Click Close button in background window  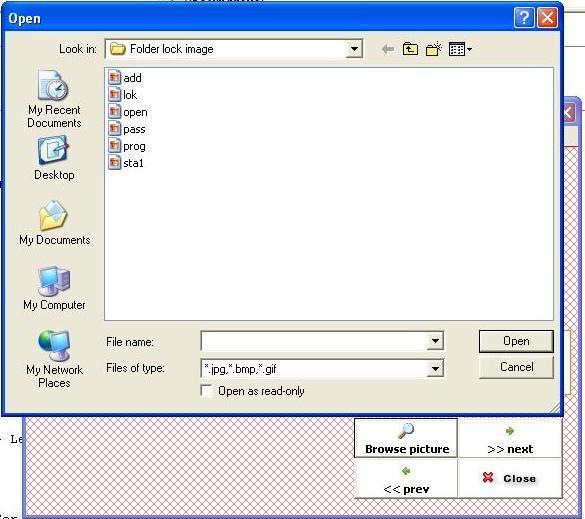tap(510, 479)
